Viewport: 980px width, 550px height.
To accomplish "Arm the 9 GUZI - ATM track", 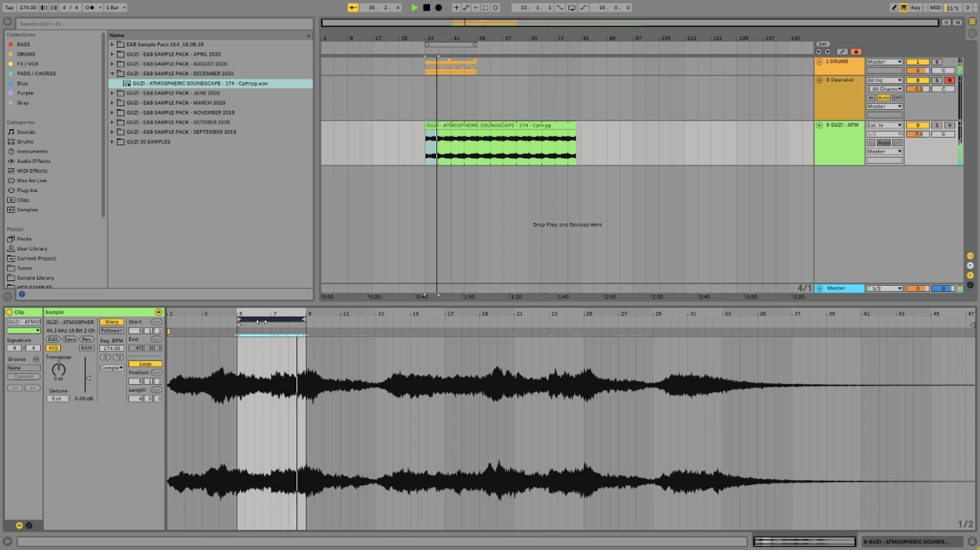I will pos(949,125).
